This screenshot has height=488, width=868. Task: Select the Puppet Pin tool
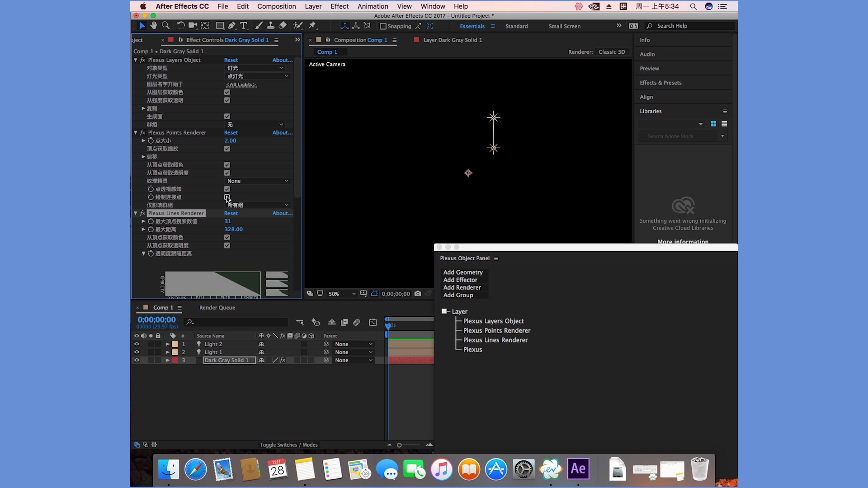(x=312, y=26)
